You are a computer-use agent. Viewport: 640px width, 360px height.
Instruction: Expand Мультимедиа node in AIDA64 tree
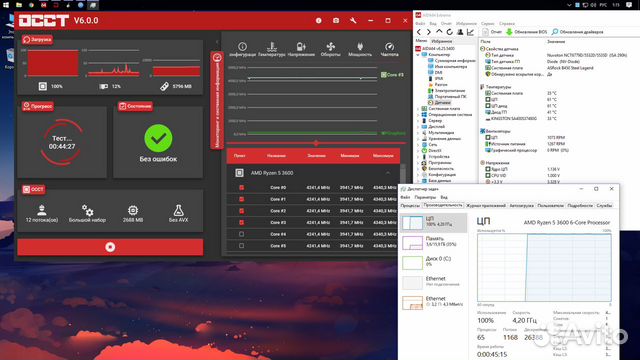pos(418,133)
